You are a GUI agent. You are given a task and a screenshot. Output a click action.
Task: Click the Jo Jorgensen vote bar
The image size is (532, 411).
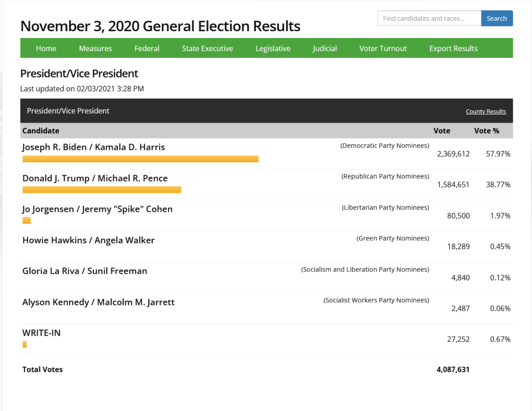click(x=27, y=221)
